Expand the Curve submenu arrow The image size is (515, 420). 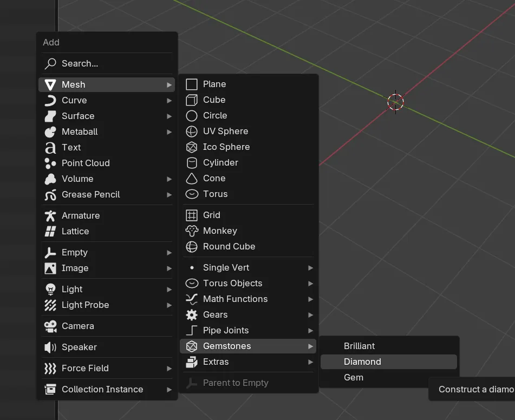(169, 101)
